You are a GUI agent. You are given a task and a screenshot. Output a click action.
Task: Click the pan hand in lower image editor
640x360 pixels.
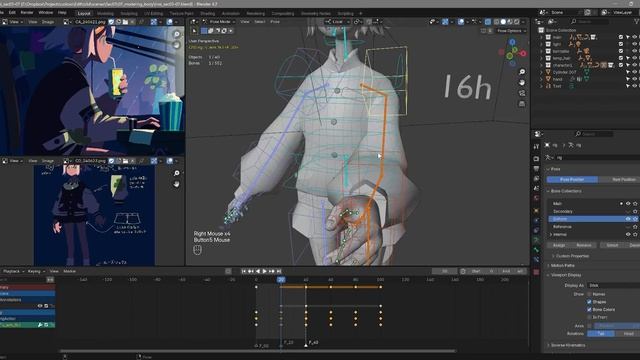pyautogui.click(x=177, y=184)
